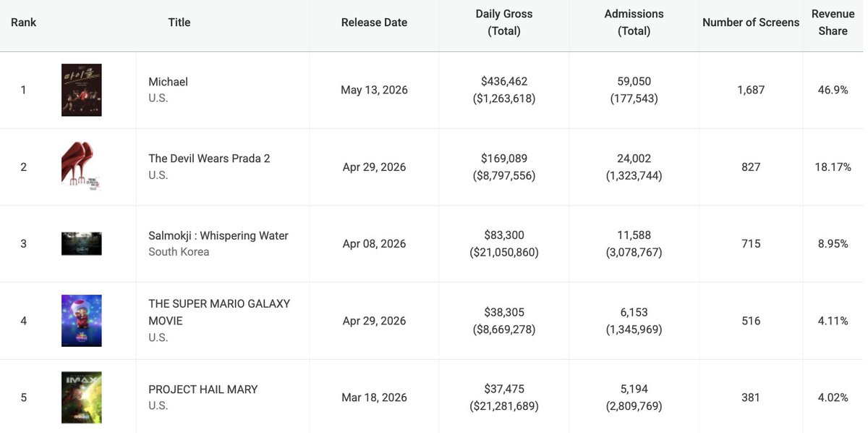The height and width of the screenshot is (433, 868).
Task: Click the 6,153 admissions value
Action: (634, 312)
